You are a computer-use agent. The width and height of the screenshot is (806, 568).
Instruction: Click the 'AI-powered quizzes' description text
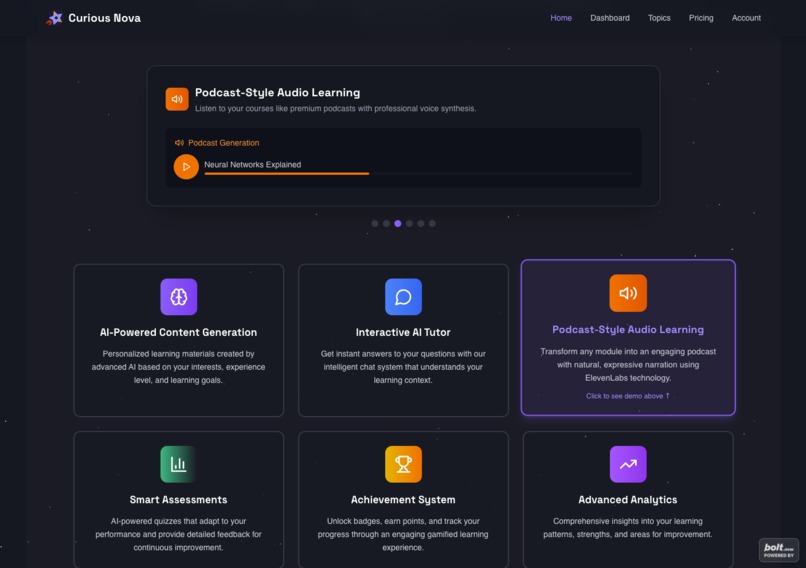tap(178, 534)
